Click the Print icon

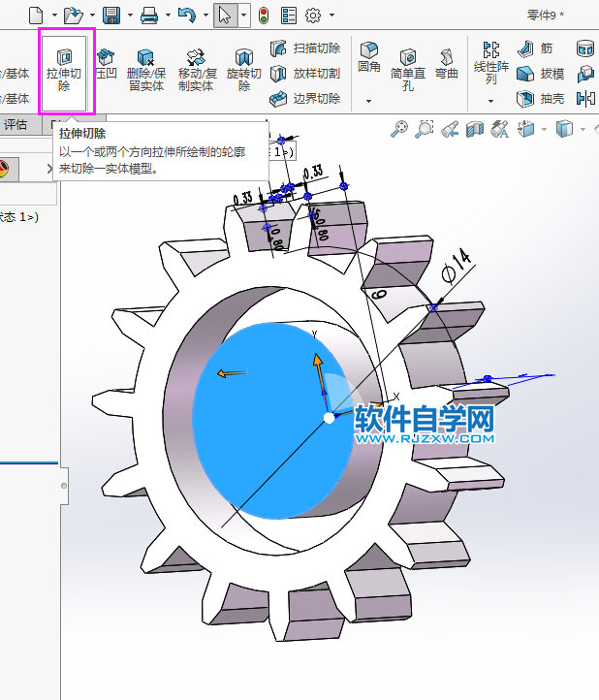[149, 16]
